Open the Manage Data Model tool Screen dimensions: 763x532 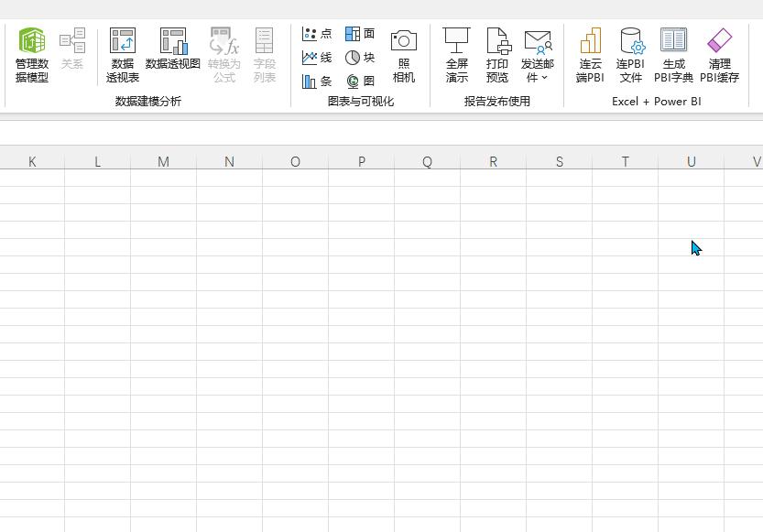pyautogui.click(x=33, y=53)
